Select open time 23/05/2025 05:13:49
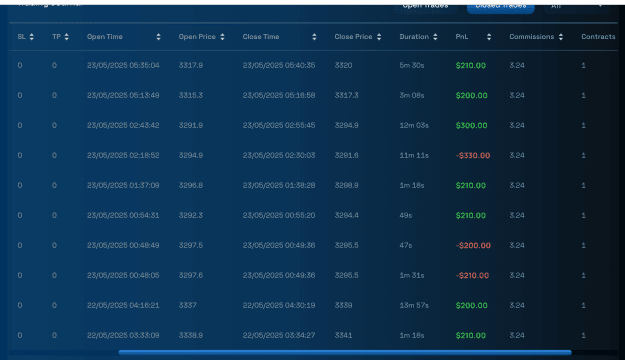The image size is (625, 360). [x=123, y=95]
